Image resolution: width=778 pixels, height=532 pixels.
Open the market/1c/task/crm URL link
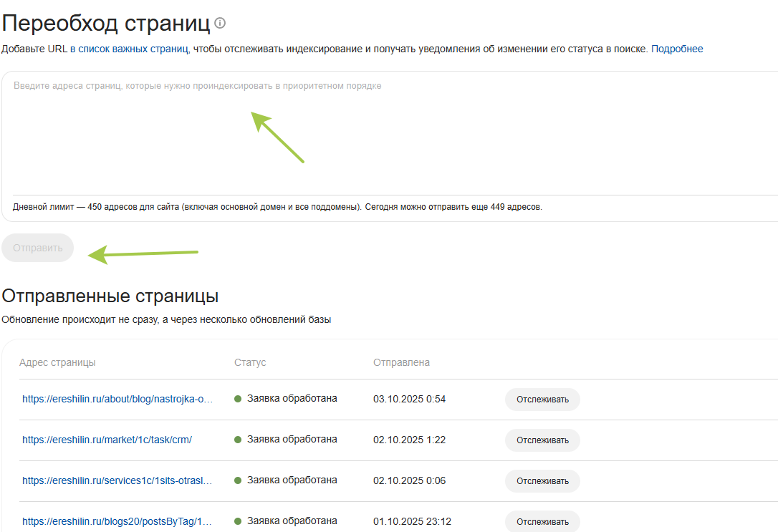(107, 440)
